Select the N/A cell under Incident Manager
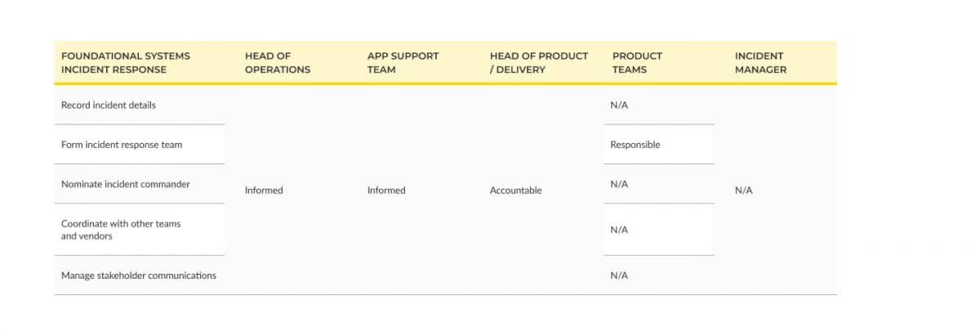This screenshot has height=336, width=980. [744, 190]
